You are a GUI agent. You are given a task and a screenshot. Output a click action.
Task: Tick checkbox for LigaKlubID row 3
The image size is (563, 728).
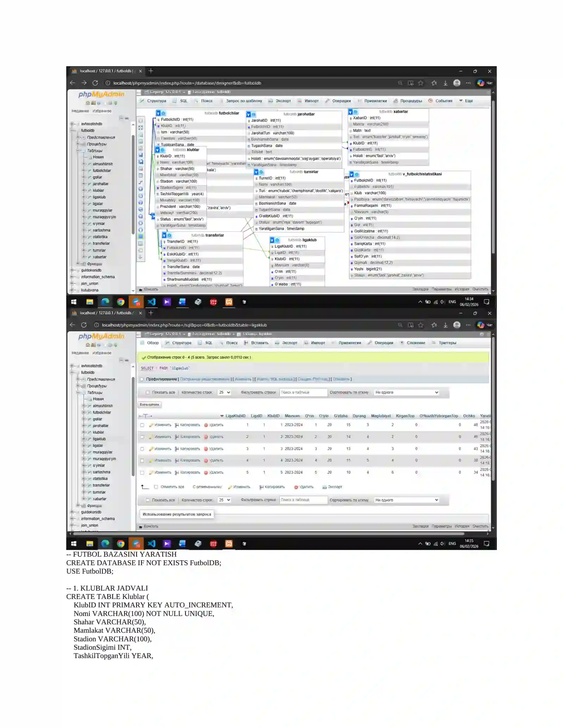[142, 449]
